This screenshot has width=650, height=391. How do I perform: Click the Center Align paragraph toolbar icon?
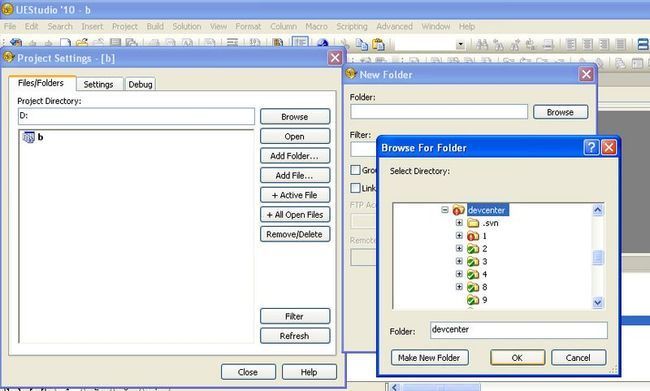pyautogui.click(x=588, y=44)
